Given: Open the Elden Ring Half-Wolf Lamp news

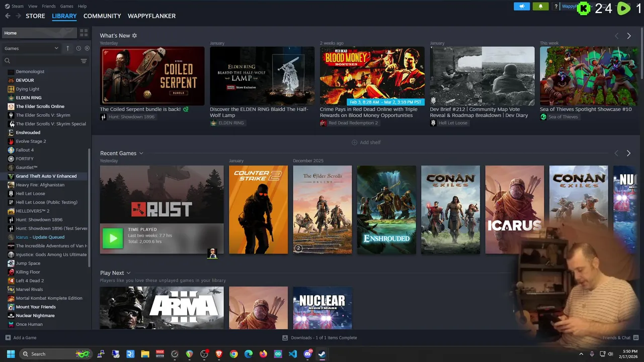Looking at the screenshot, I should tap(262, 75).
